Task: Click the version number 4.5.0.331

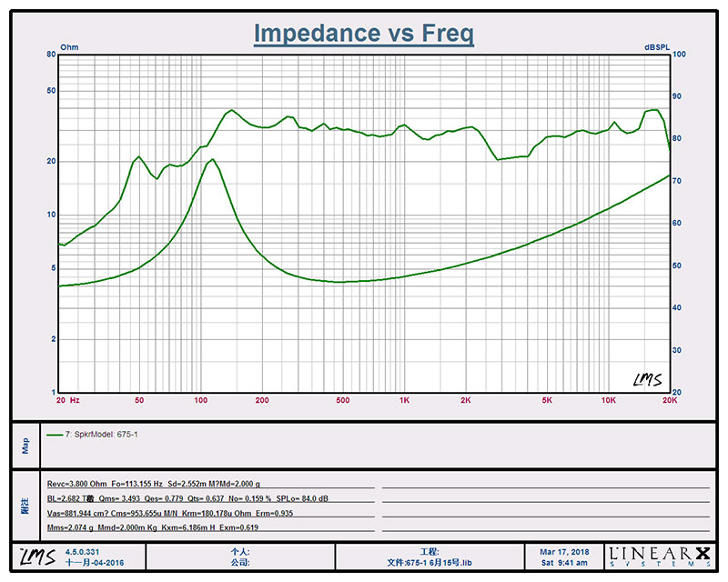Action: [x=83, y=551]
